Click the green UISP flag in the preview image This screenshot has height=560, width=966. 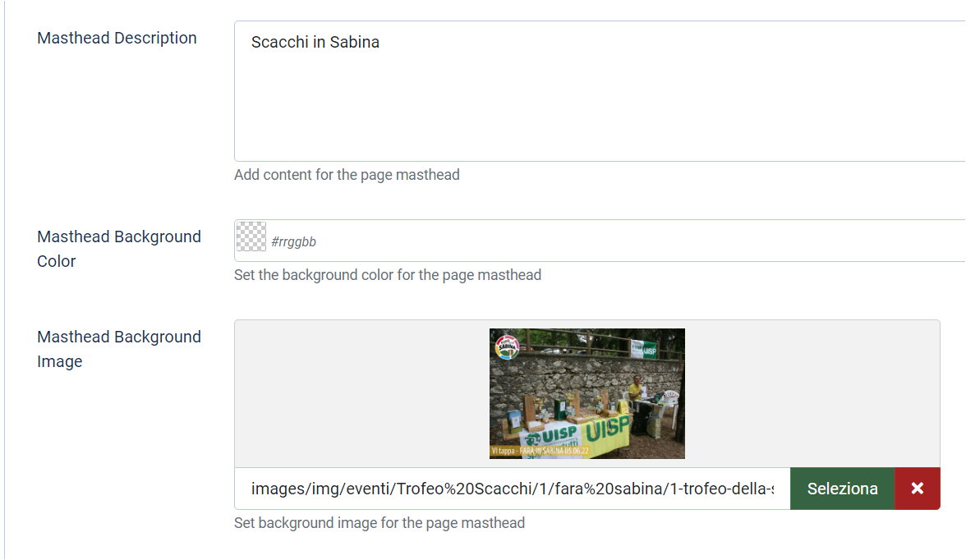click(645, 349)
